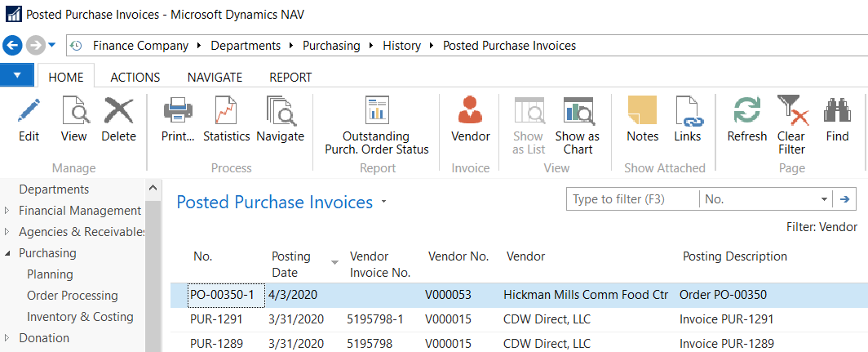Click the Edit pencil icon
The height and width of the screenshot is (352, 868).
click(x=29, y=111)
